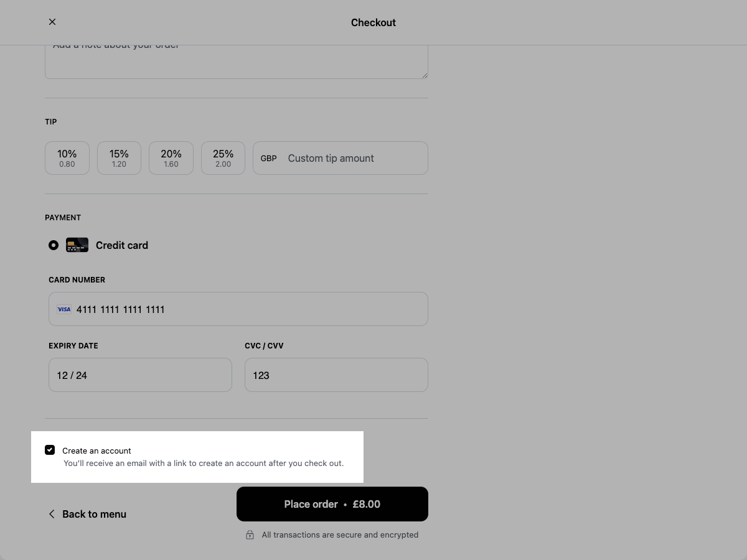Click the back chevron beside Back to menu
Viewport: 747px width, 560px height.
point(52,514)
